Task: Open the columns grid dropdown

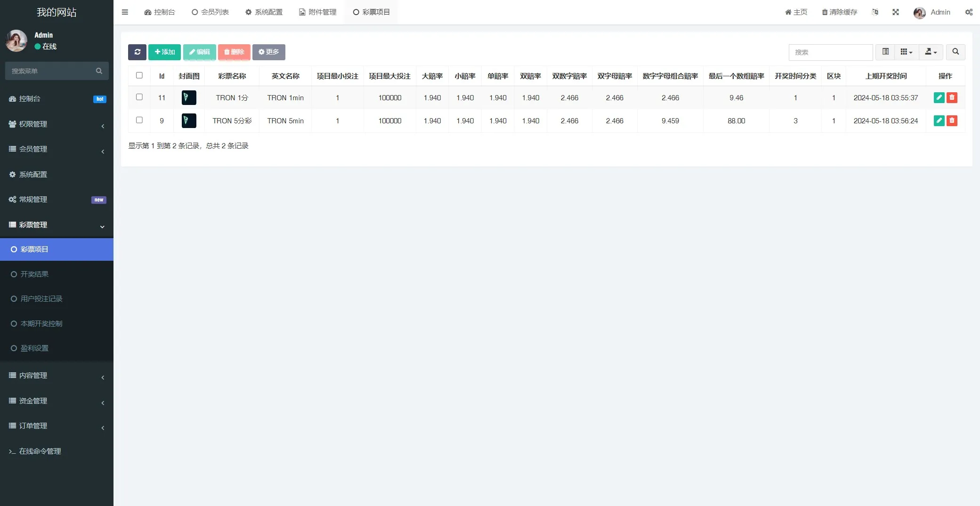Action: click(x=906, y=52)
